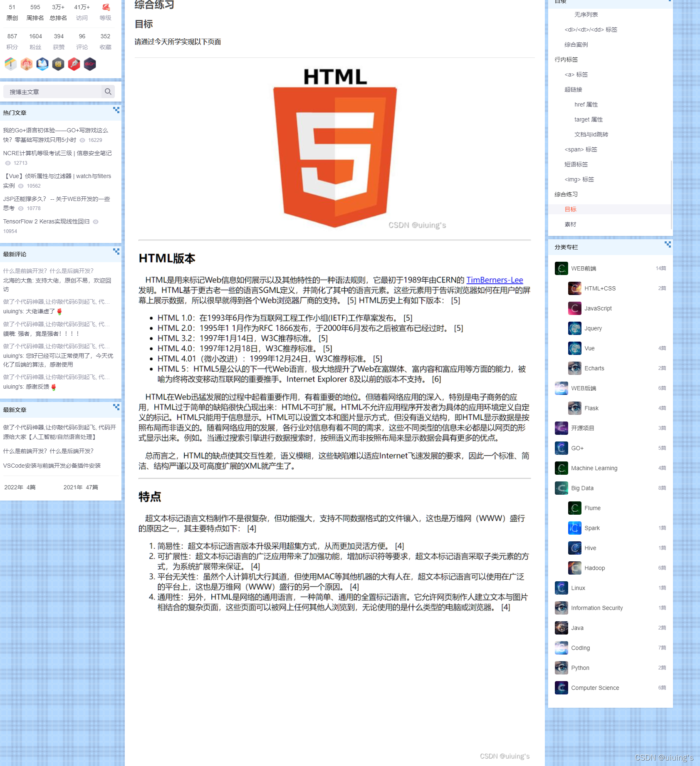Open the Jquery column icon
This screenshot has height=766, width=700.
click(575, 328)
